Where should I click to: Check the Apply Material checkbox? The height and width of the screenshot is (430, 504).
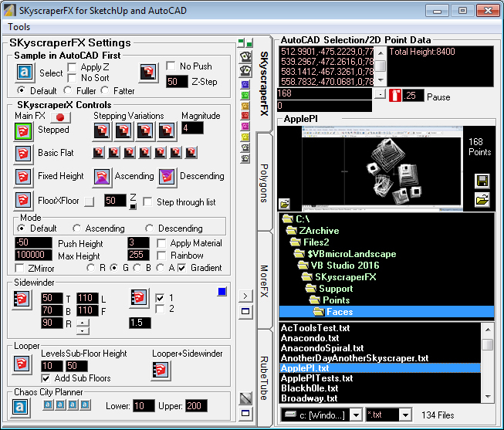pyautogui.click(x=161, y=243)
